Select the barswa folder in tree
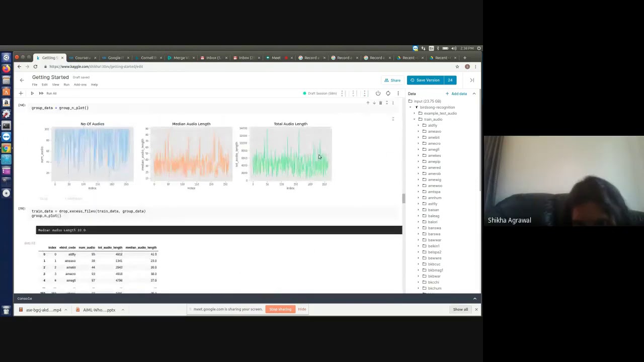This screenshot has height=362, width=644. (x=434, y=234)
